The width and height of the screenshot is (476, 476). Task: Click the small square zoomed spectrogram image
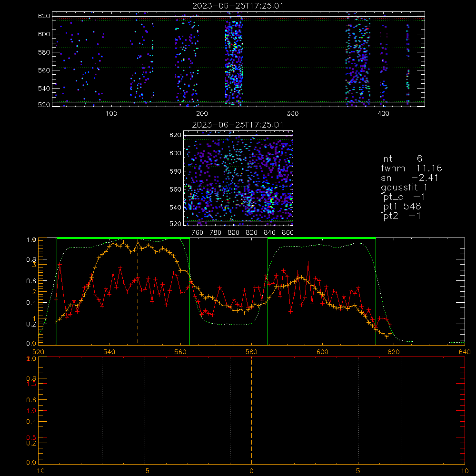pos(238,178)
